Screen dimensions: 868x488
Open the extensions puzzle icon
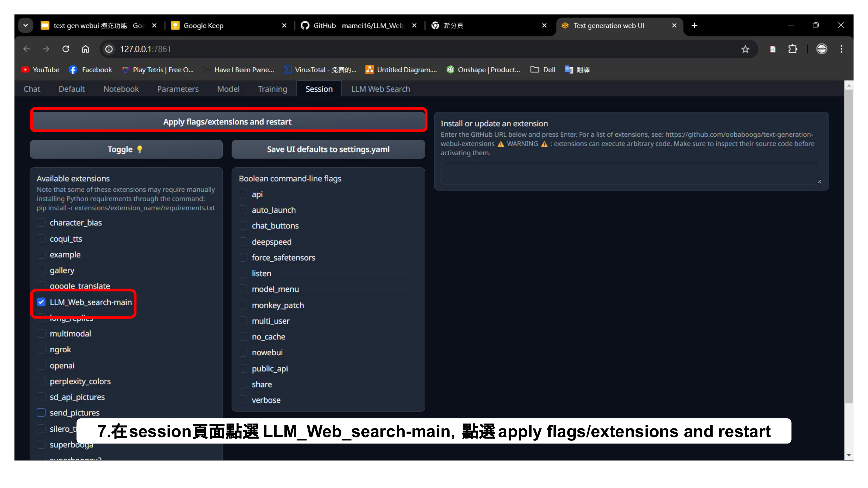pyautogui.click(x=792, y=49)
